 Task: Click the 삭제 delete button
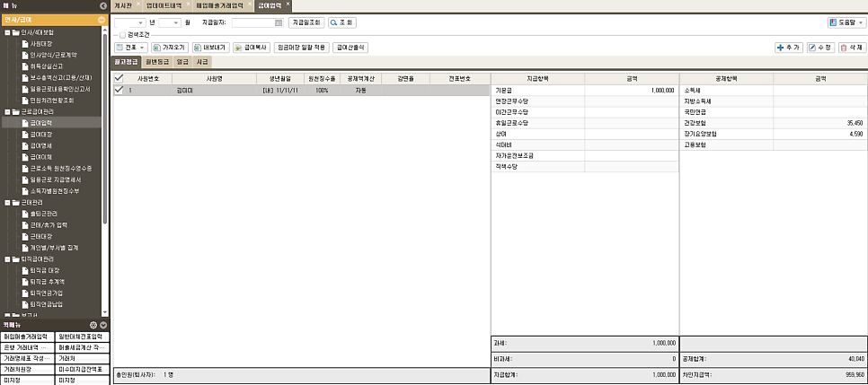coord(852,48)
